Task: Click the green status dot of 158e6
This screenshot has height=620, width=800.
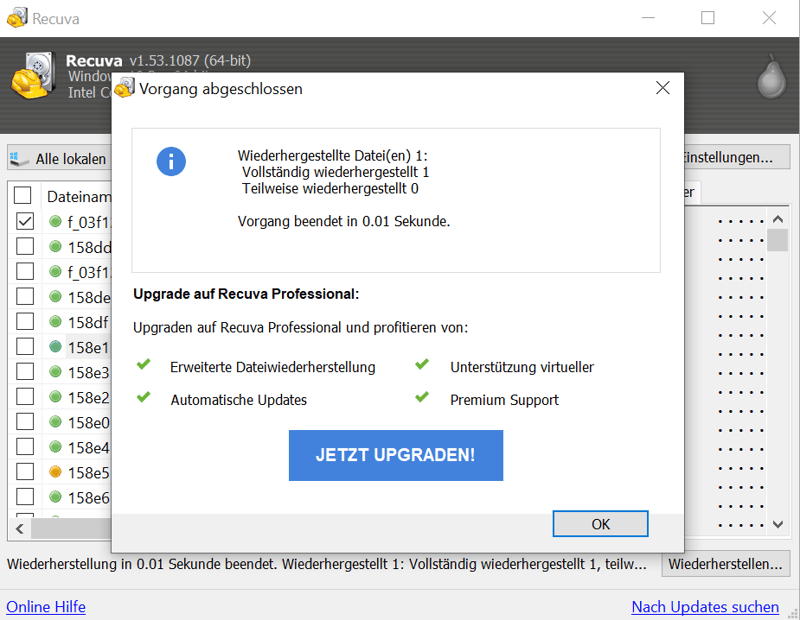Action: click(55, 497)
